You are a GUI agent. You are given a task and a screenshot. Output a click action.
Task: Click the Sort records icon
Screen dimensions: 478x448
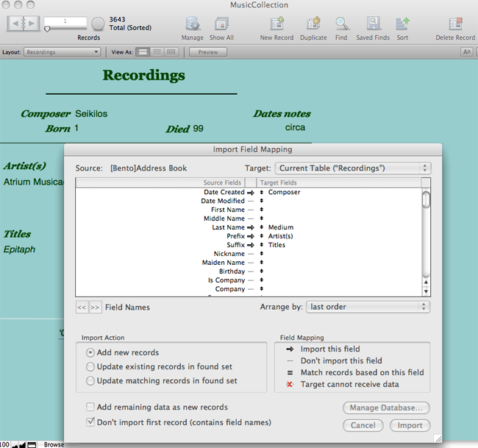click(402, 24)
